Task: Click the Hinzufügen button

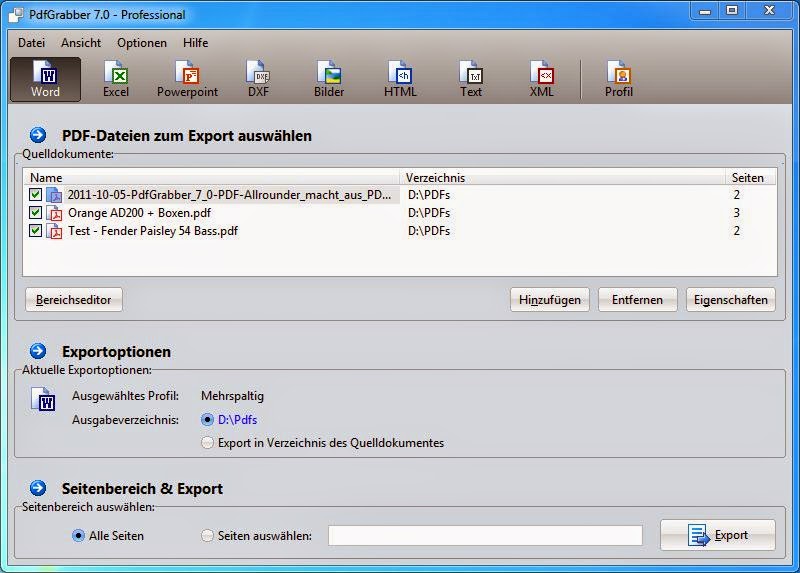Action: click(549, 300)
